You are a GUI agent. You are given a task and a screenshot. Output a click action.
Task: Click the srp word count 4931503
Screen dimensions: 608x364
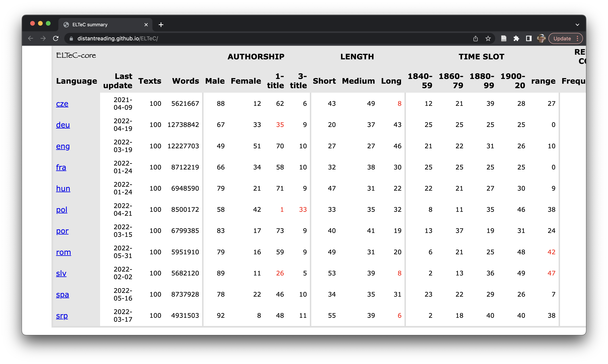coord(185,316)
